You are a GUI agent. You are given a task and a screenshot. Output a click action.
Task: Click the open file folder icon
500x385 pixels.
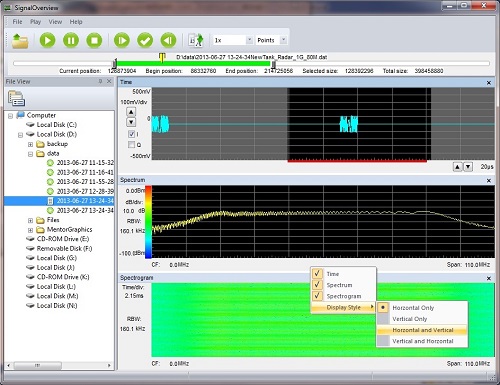pos(20,41)
